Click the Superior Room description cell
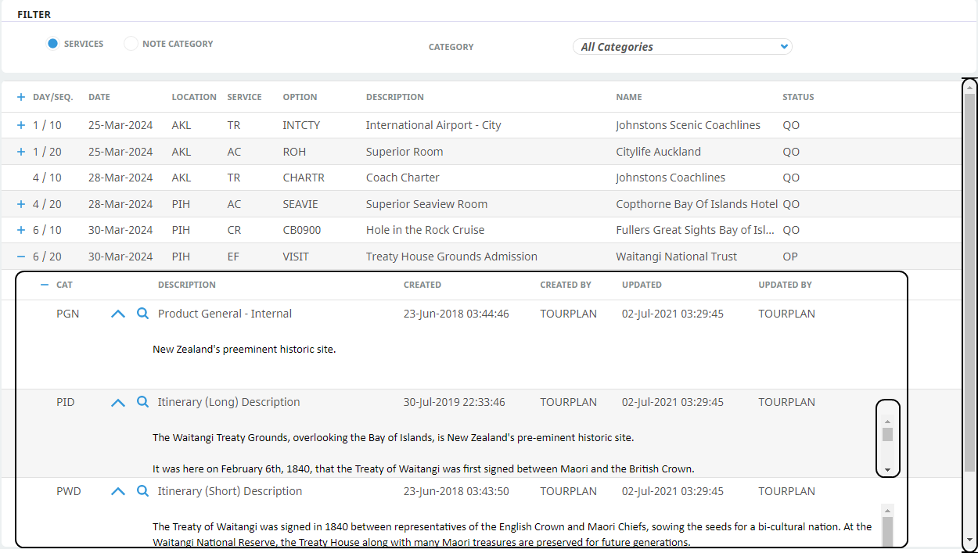The width and height of the screenshot is (978, 560). (x=405, y=152)
